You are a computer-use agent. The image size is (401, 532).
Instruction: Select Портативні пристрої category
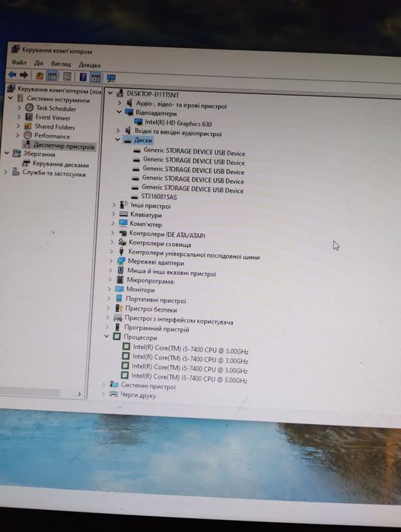(x=156, y=300)
